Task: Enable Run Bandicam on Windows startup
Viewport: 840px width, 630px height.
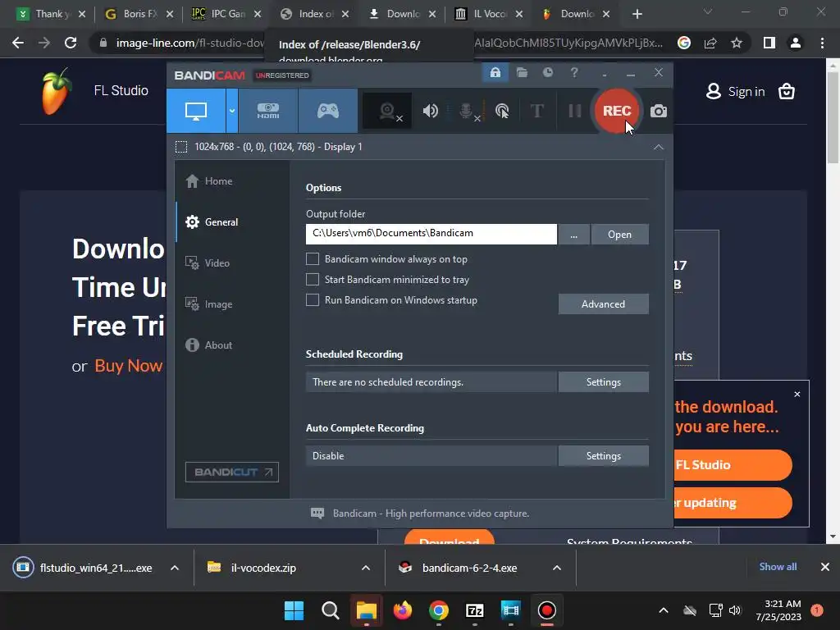Action: [313, 300]
